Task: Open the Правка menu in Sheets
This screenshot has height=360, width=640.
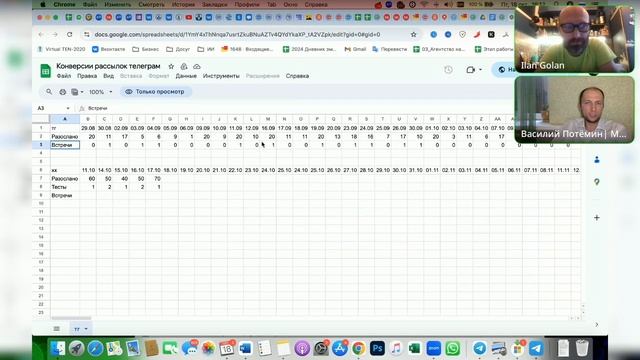Action: coord(87,76)
